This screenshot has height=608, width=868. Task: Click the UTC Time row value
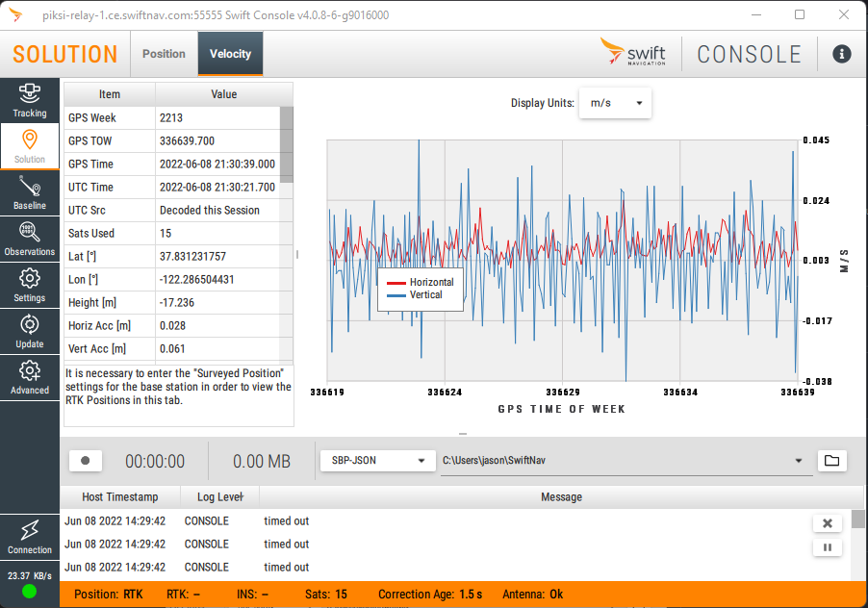pos(217,188)
